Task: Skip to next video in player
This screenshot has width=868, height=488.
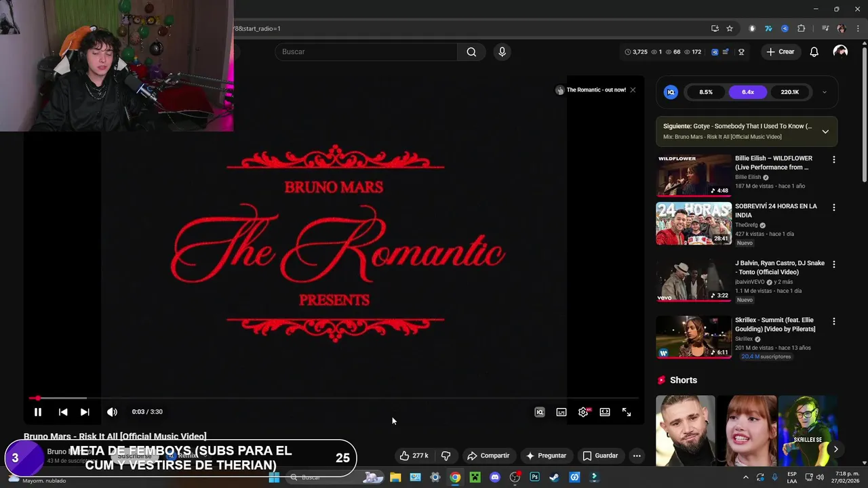Action: [x=85, y=412]
